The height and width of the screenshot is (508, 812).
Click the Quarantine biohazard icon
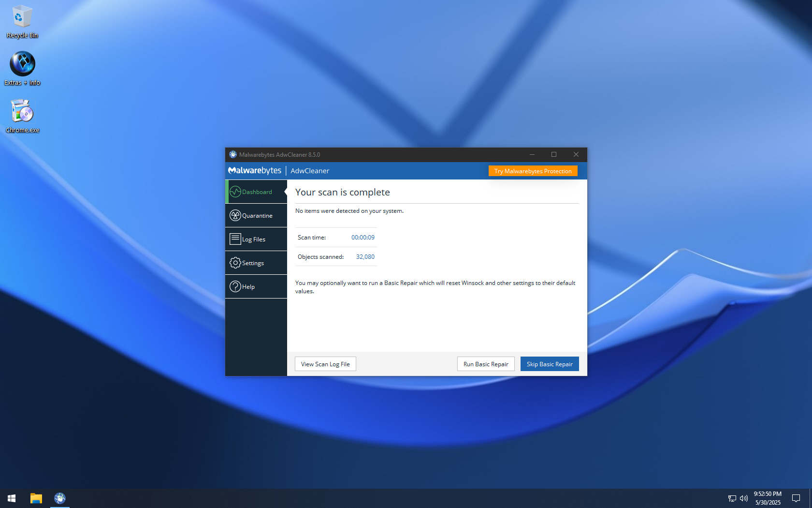point(235,215)
